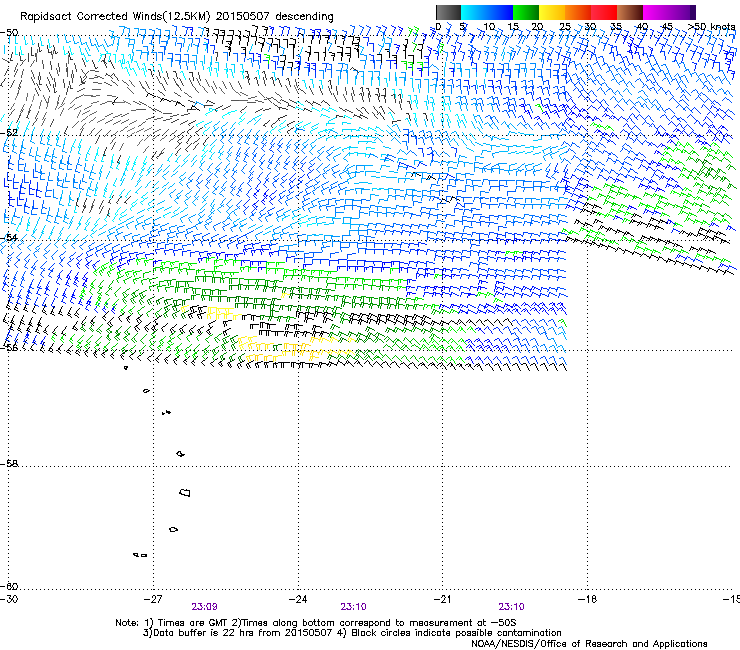740x650 pixels.
Task: Click the '>50 knots' legend label
Action: coord(712,27)
